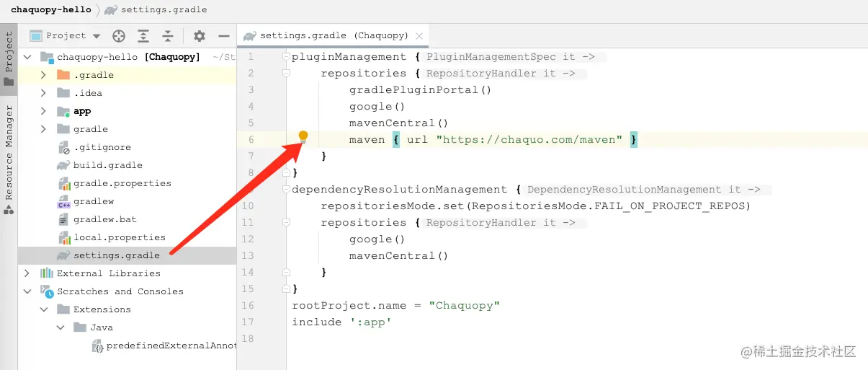This screenshot has width=868, height=370.
Task: Click chaquopy-hello in the breadcrumb
Action: (50, 9)
